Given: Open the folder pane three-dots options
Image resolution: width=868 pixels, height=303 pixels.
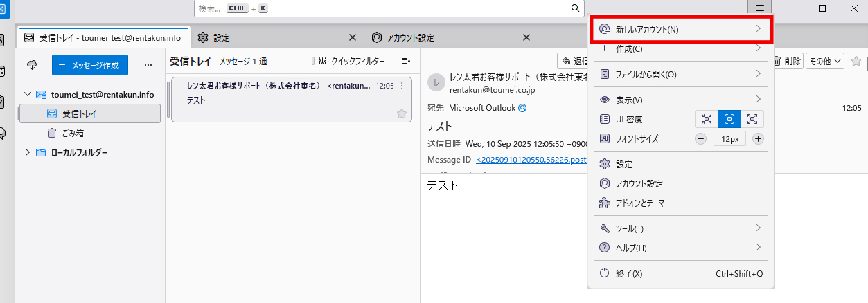Looking at the screenshot, I should (x=148, y=65).
